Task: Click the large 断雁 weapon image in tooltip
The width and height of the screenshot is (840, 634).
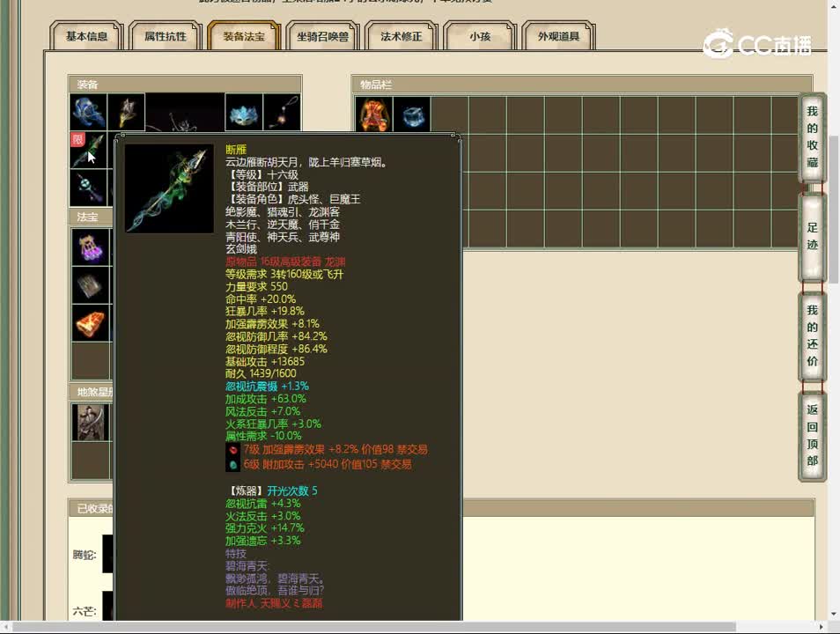Action: [169, 188]
